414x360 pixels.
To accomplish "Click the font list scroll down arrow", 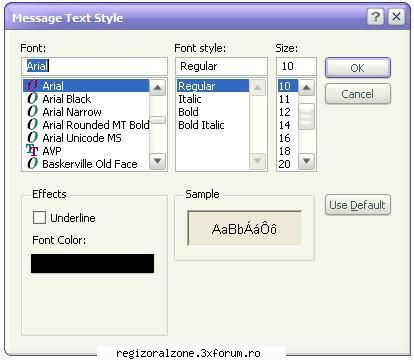I will [157, 161].
